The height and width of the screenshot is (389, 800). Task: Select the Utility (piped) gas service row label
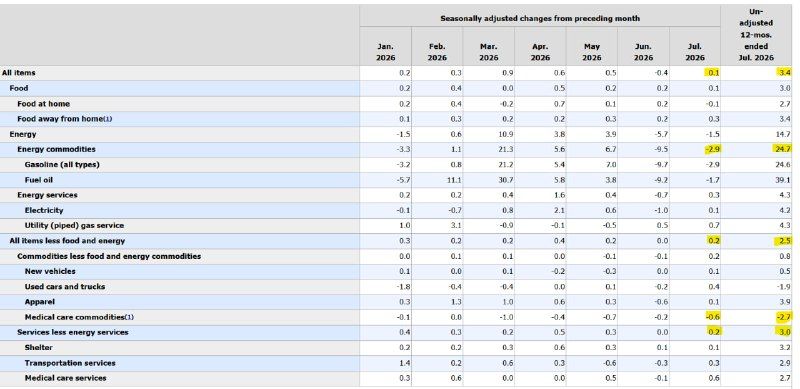[x=74, y=225]
